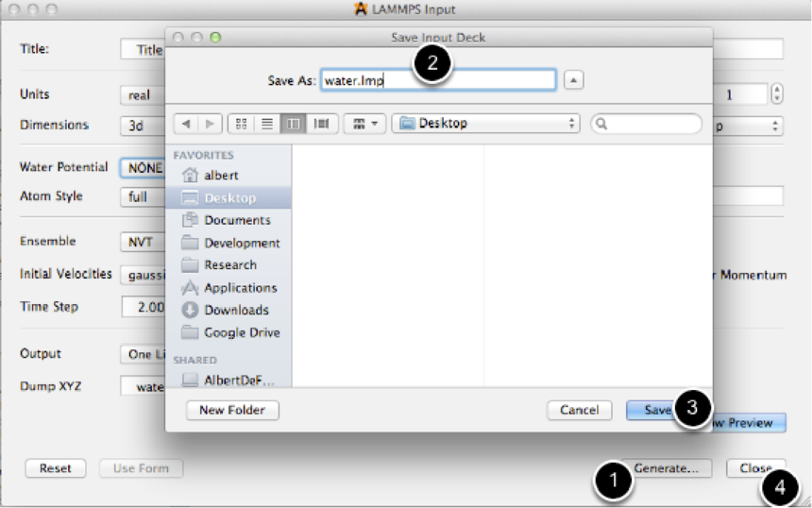Click the New Folder button

pyautogui.click(x=232, y=410)
